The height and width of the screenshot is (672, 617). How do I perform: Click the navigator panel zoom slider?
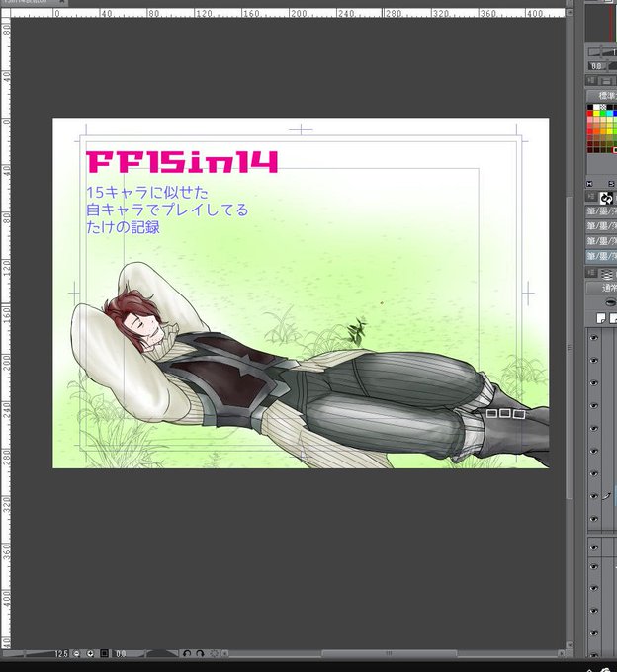[601, 52]
